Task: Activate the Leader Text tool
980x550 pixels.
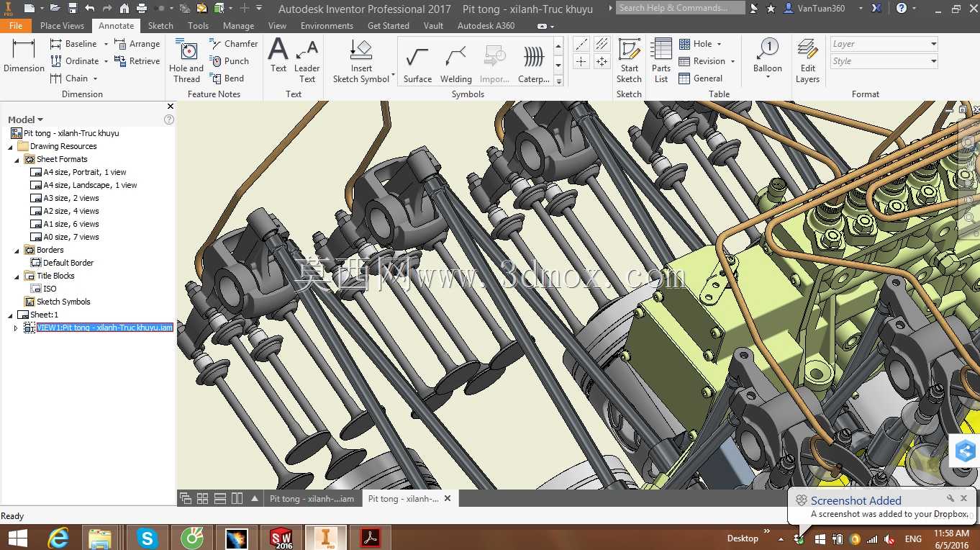Action: tap(307, 61)
